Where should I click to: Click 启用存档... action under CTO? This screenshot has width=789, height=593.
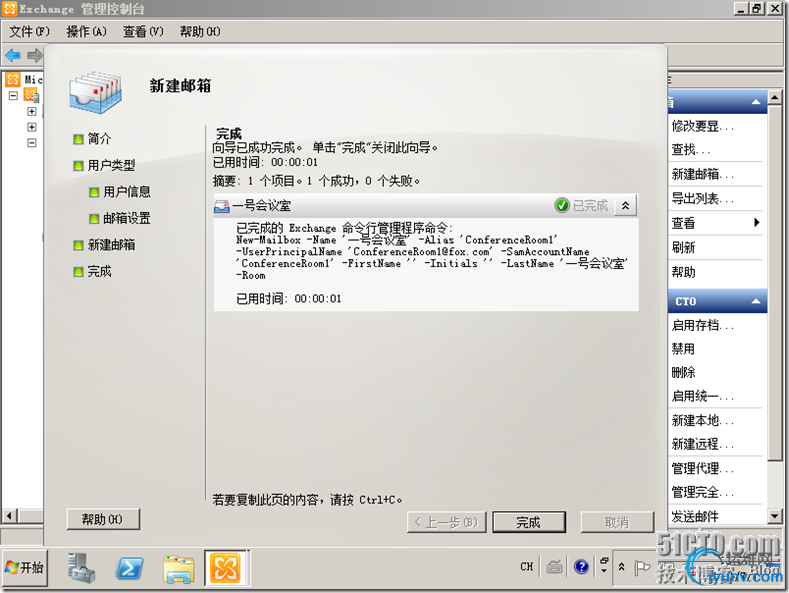pos(702,325)
